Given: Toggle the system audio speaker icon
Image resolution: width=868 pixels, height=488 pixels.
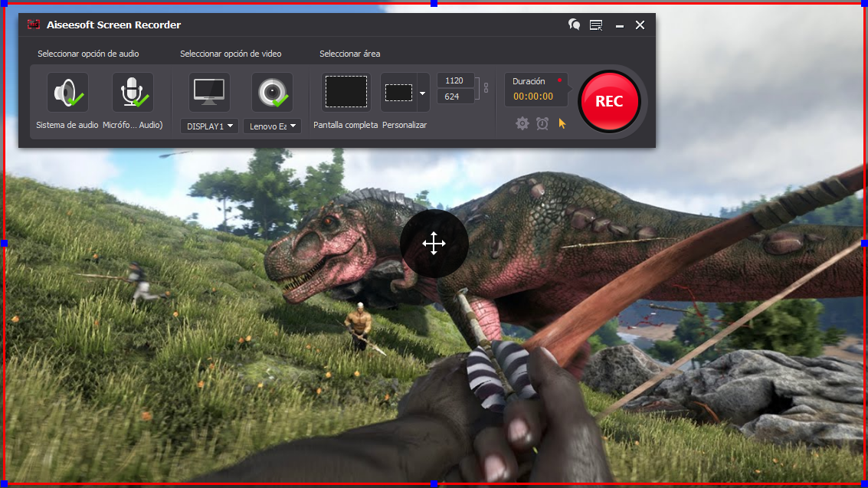Looking at the screenshot, I should coord(67,93).
